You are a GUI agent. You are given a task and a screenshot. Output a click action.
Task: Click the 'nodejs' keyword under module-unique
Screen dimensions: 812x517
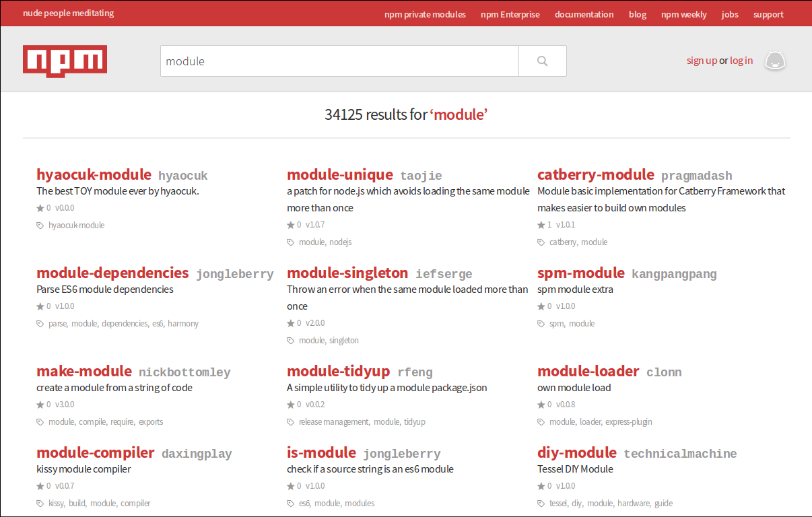(x=341, y=242)
